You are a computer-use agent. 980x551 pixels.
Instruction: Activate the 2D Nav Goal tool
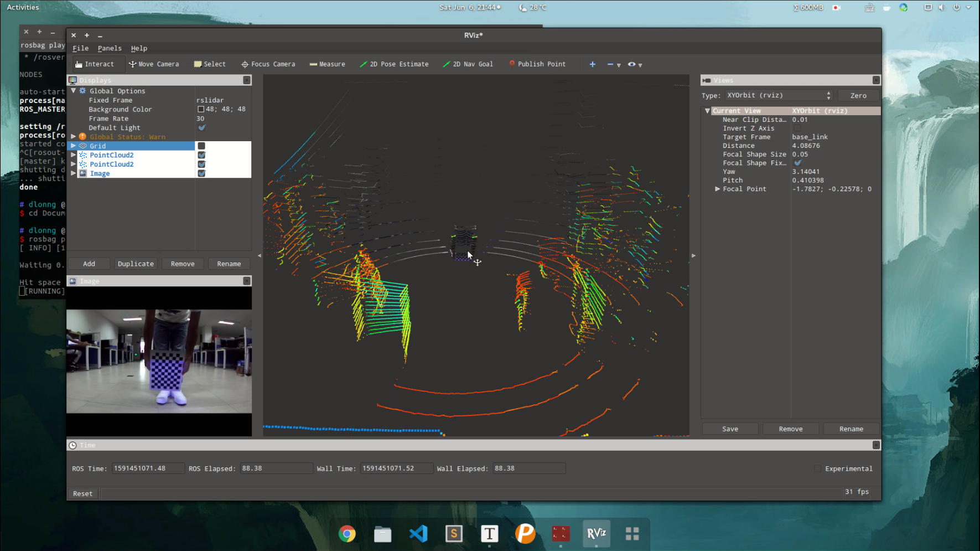(468, 64)
